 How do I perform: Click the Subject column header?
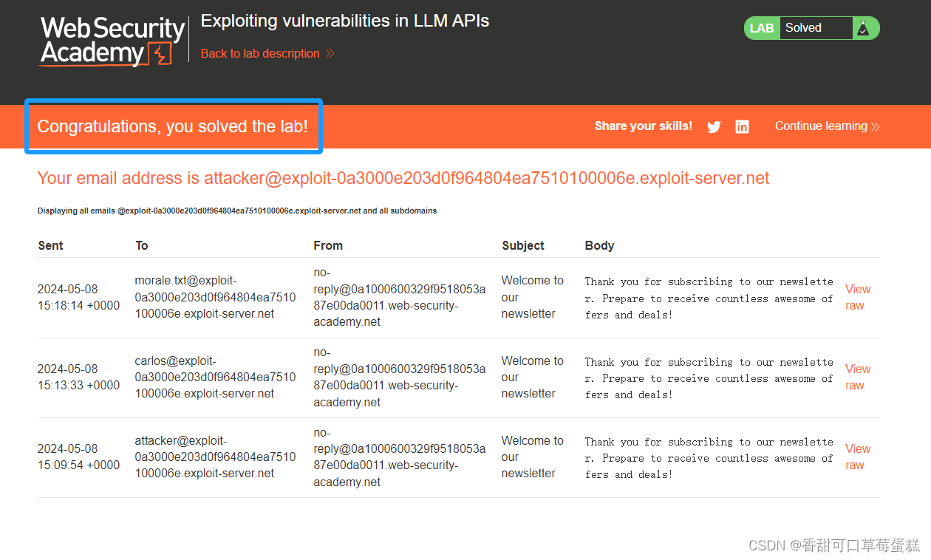pos(523,245)
